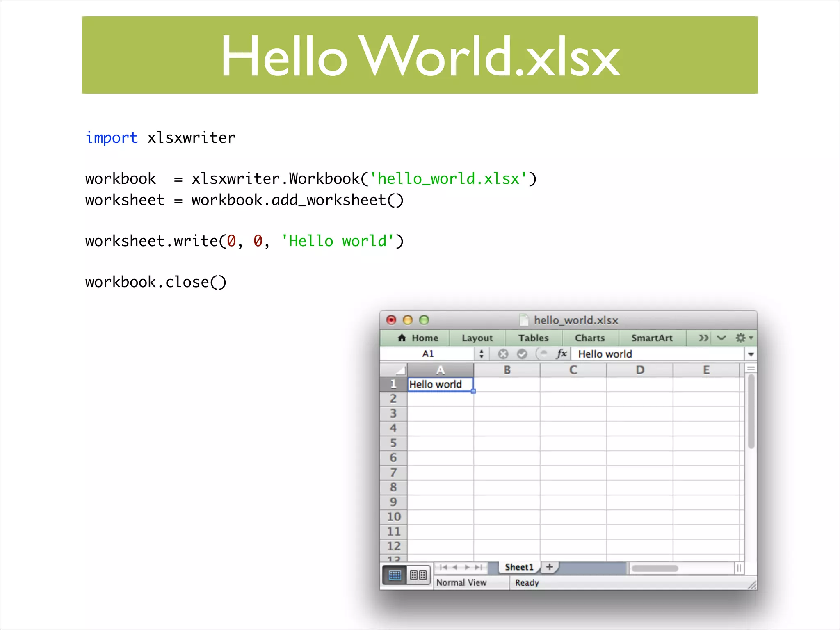Select the Sheet1 tab
Viewport: 840px width, 630px height.
[519, 567]
